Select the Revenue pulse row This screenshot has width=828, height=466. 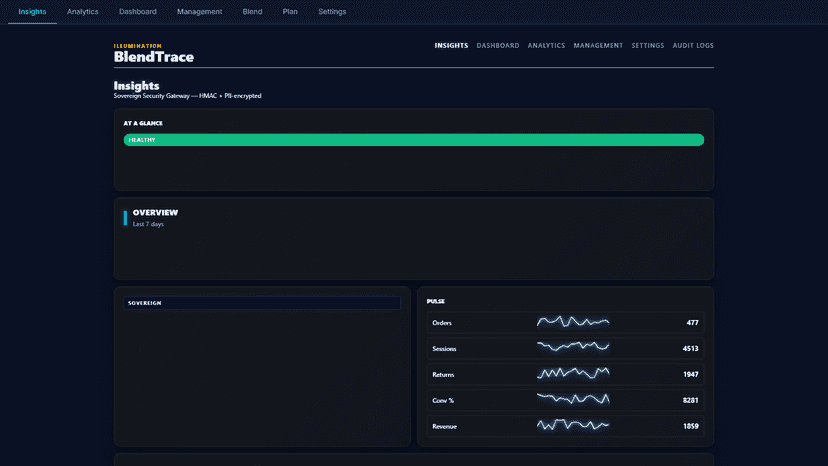click(565, 426)
